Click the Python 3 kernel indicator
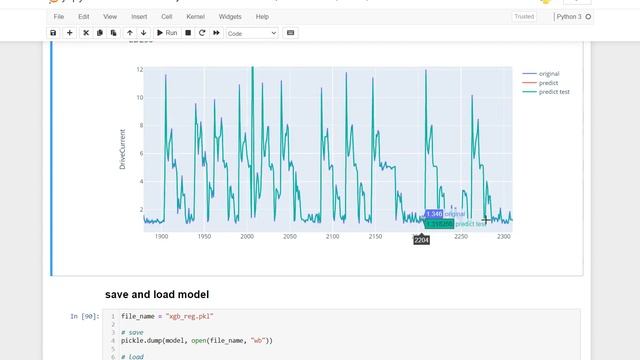This screenshot has height=360, width=640. (x=569, y=17)
